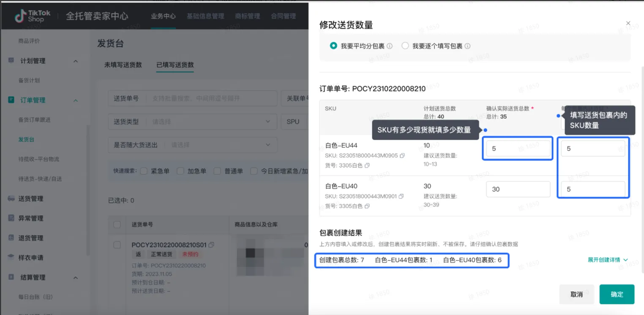The width and height of the screenshot is (644, 315).
Task: Focus the 送货单号 search field
Action: (x=193, y=98)
